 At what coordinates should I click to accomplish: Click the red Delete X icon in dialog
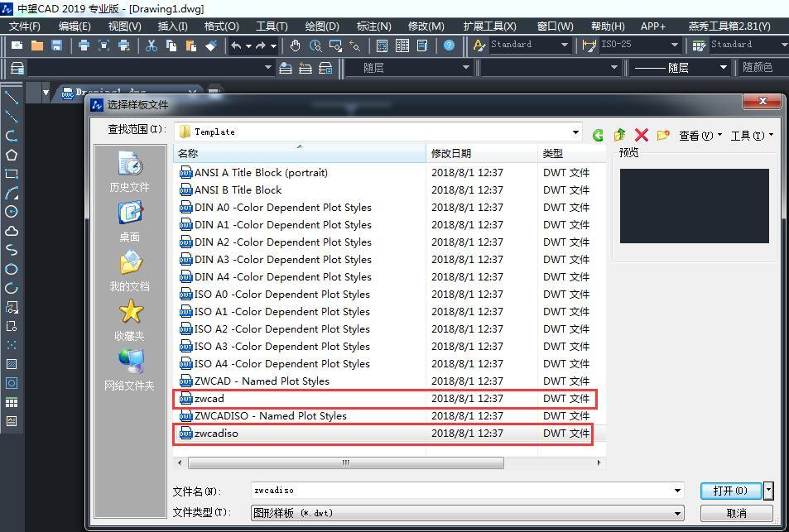[x=641, y=135]
